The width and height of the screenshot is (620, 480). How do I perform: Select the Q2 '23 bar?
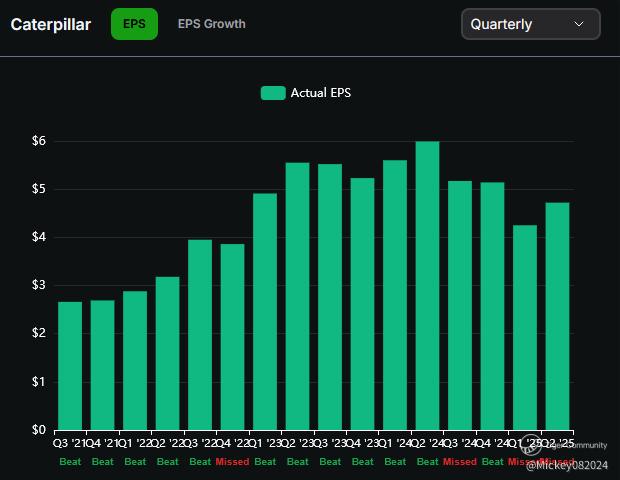(x=297, y=296)
